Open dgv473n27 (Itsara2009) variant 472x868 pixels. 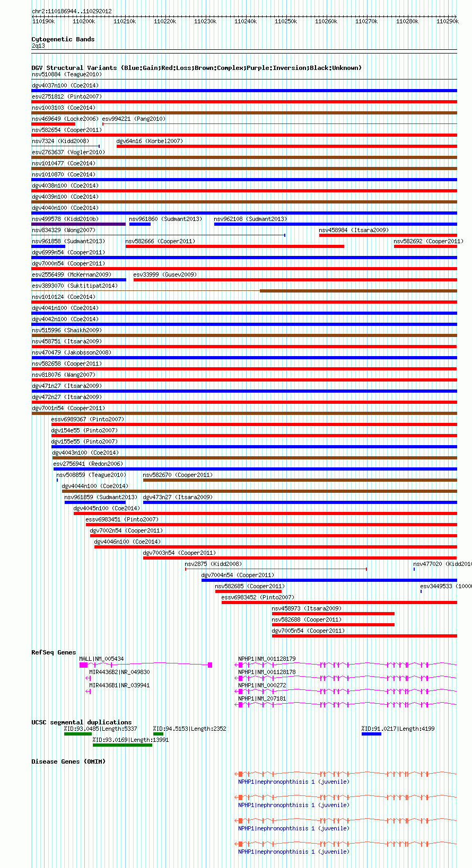pyautogui.click(x=178, y=497)
